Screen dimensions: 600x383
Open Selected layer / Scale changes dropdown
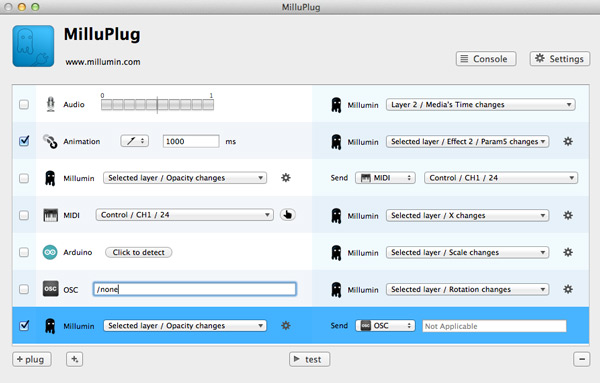[468, 253]
